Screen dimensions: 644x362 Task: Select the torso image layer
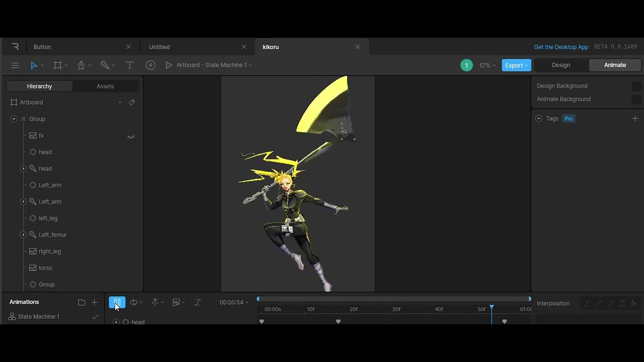[x=45, y=268]
